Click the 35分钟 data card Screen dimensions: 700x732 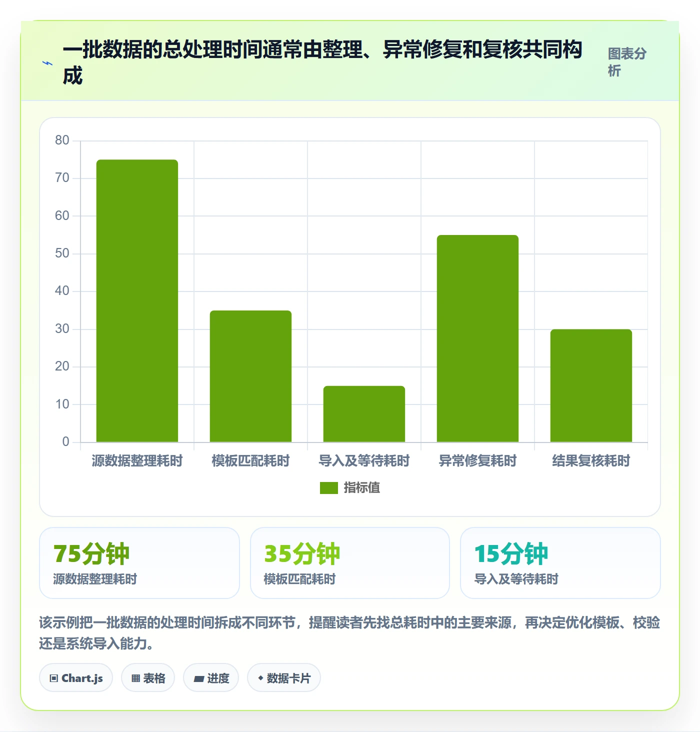(350, 563)
